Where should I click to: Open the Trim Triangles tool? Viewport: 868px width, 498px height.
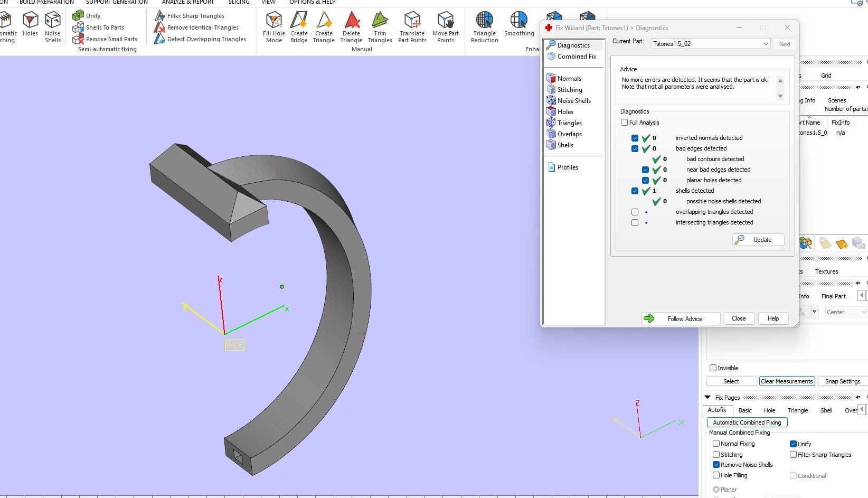pyautogui.click(x=380, y=27)
